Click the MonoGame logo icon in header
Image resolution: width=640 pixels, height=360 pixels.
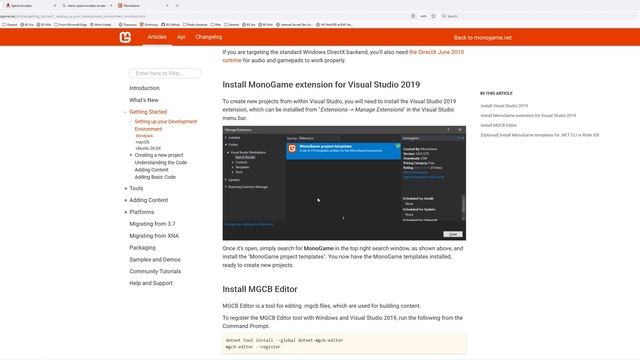click(x=125, y=37)
